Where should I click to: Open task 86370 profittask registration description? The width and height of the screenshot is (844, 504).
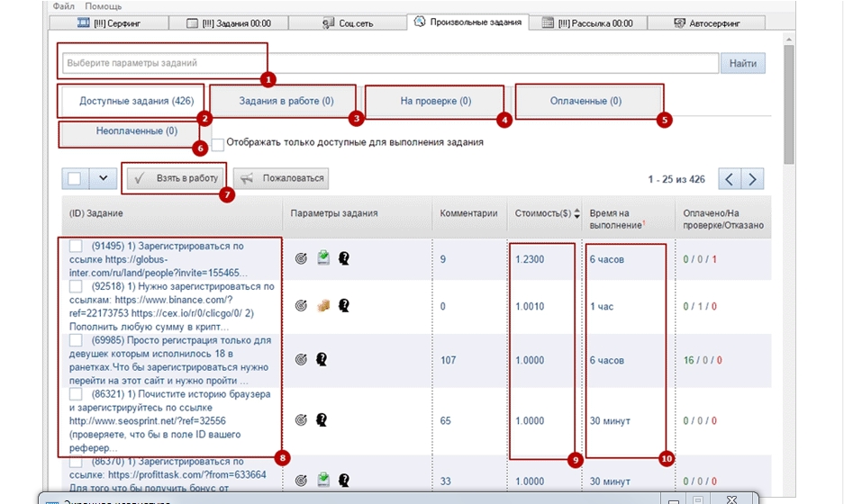click(x=168, y=475)
